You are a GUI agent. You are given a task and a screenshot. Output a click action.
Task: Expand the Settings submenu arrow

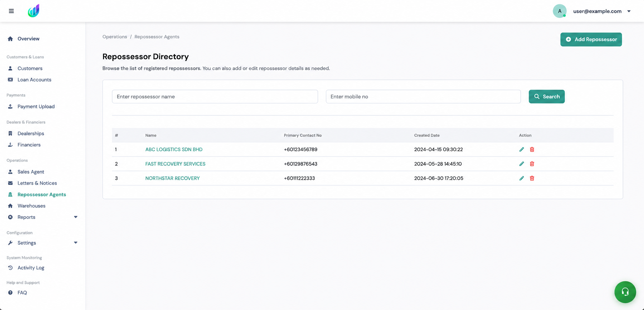click(76, 243)
